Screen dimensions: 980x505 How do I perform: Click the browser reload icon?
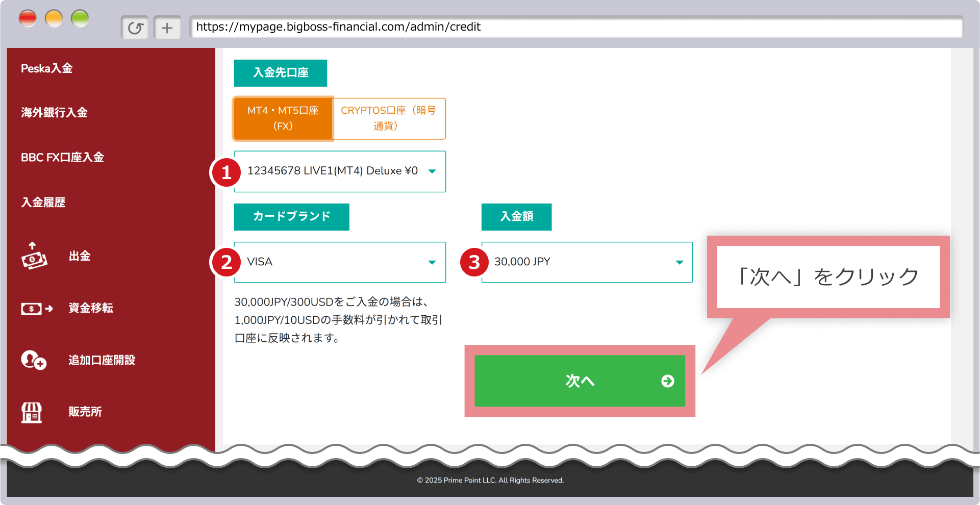click(135, 28)
